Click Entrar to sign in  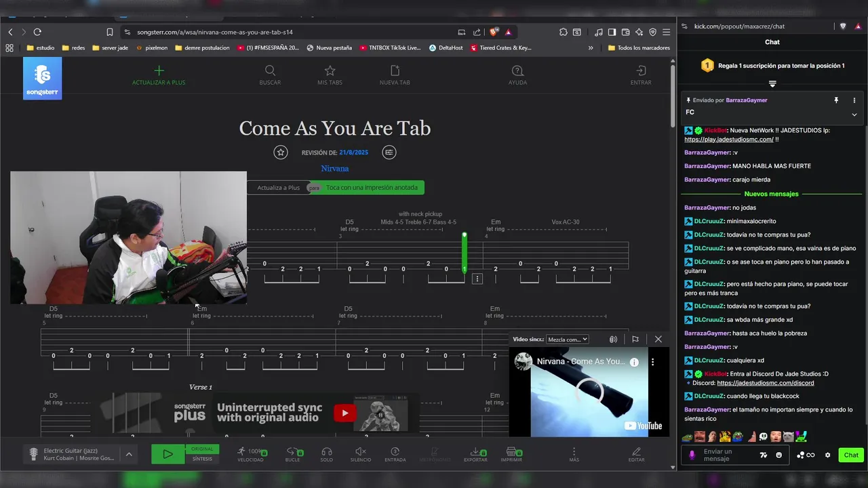pos(641,75)
